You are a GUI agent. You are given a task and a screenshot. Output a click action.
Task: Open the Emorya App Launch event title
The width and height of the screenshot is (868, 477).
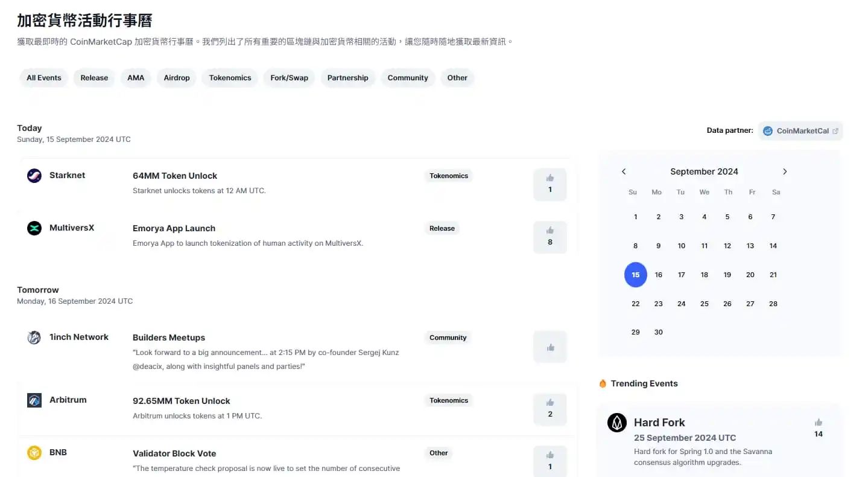click(174, 228)
